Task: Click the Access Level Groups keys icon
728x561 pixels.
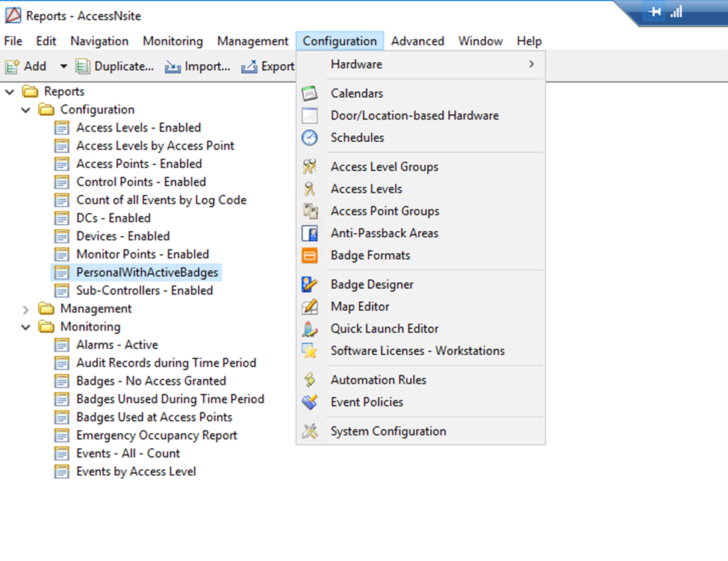Action: tap(310, 167)
